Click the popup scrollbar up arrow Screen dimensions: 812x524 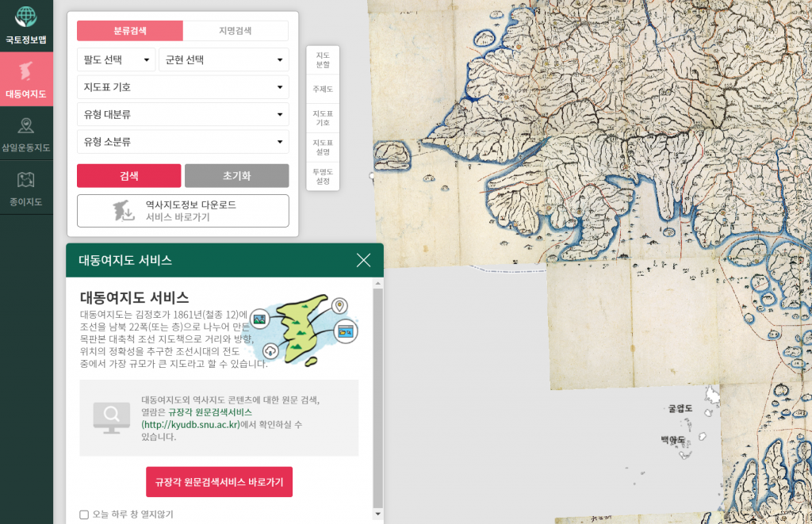[378, 283]
